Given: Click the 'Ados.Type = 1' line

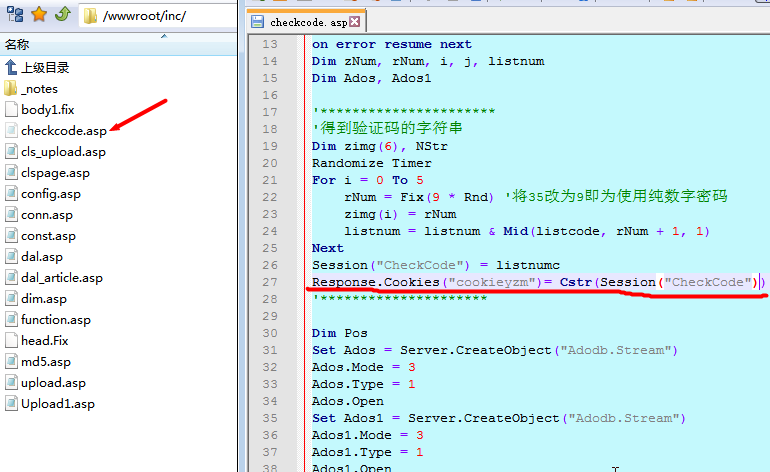Looking at the screenshot, I should point(364,384).
